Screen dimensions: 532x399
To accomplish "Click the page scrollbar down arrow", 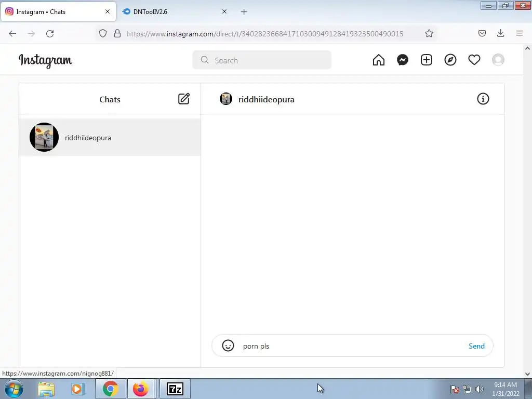I will pyautogui.click(x=528, y=374).
